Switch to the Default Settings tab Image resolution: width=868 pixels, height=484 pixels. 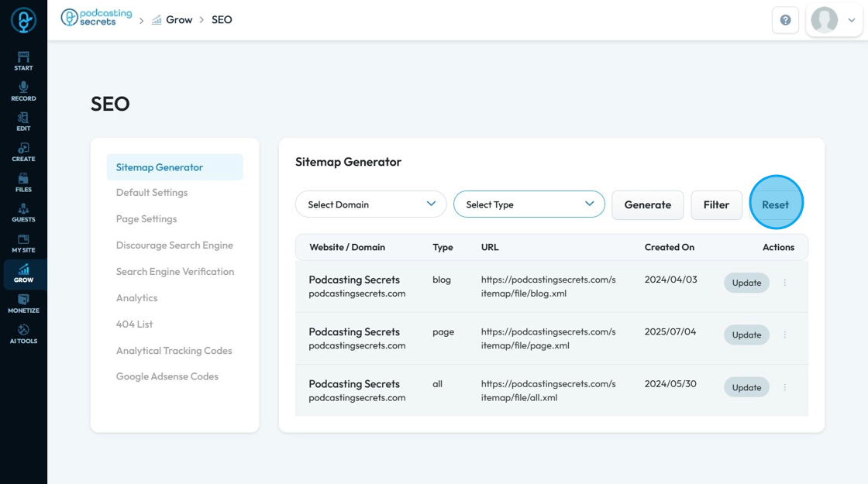coord(152,193)
